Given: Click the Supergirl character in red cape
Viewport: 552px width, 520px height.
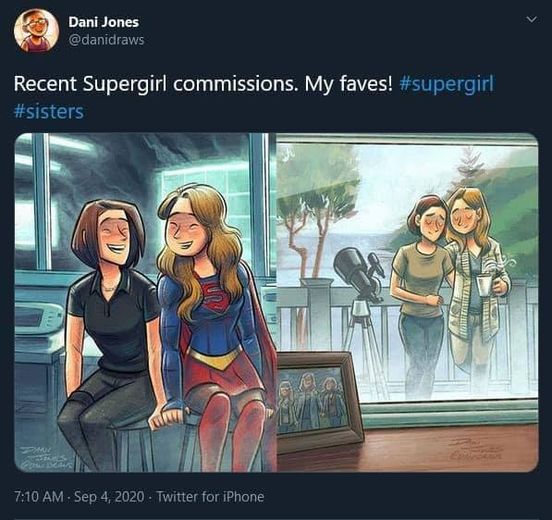Looking at the screenshot, I should click(211, 327).
